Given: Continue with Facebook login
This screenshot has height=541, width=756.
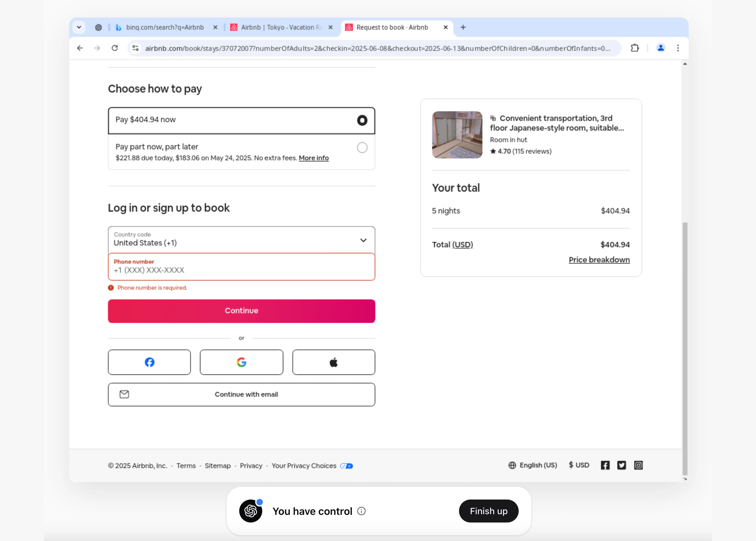Looking at the screenshot, I should coord(149,362).
